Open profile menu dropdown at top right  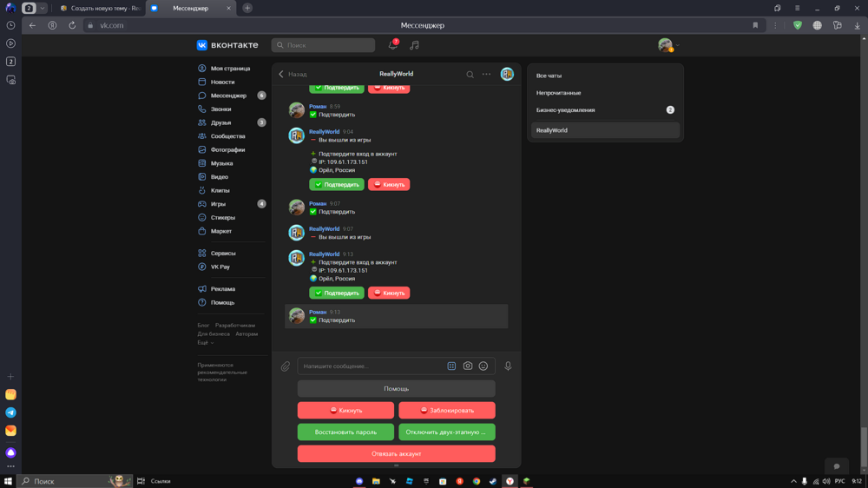668,45
